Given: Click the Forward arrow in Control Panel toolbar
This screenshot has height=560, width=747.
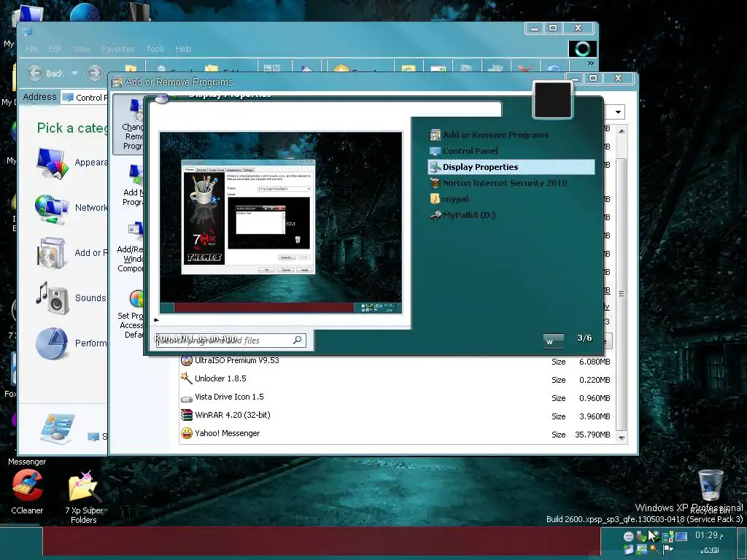Looking at the screenshot, I should pyautogui.click(x=94, y=73).
